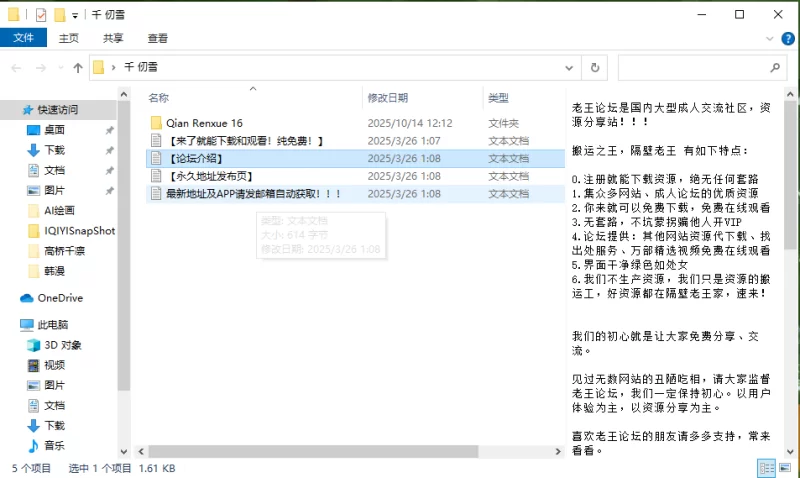
Task: Click into the search input field
Action: point(690,68)
